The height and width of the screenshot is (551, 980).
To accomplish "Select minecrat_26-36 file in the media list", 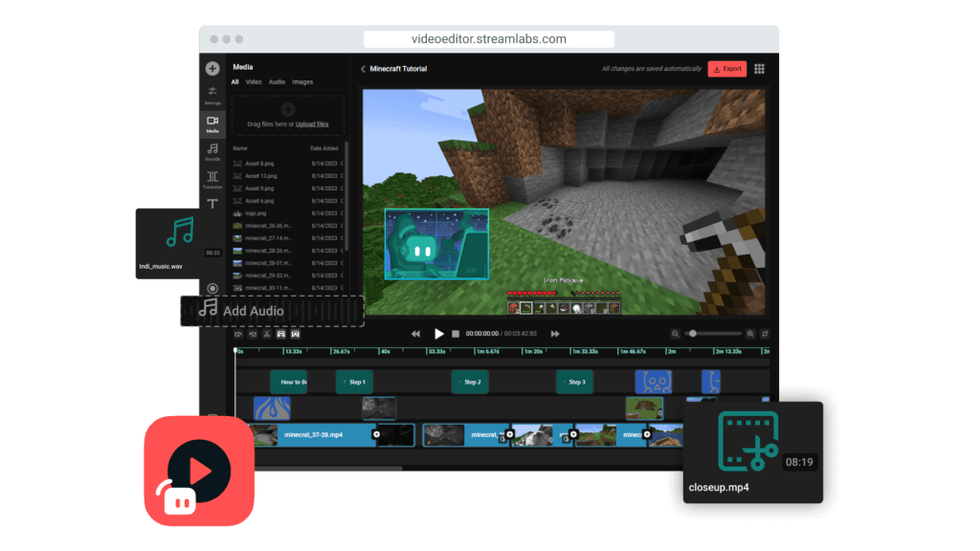I will click(287, 226).
